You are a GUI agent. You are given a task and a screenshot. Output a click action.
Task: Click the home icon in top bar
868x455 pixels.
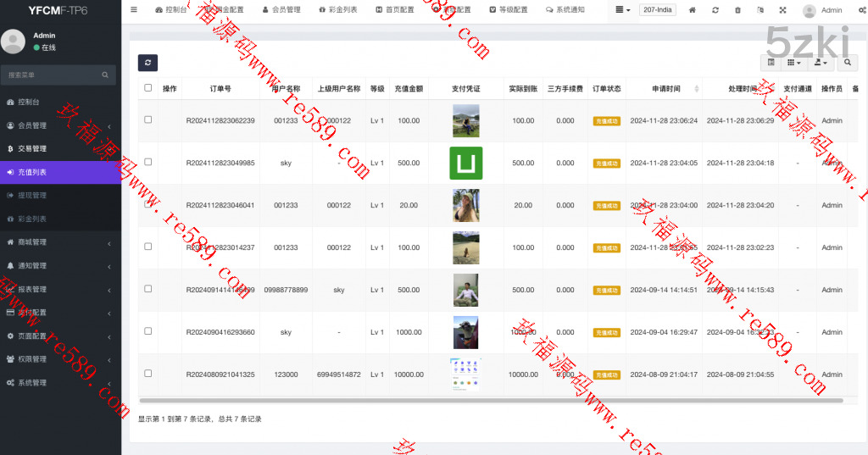(x=693, y=10)
